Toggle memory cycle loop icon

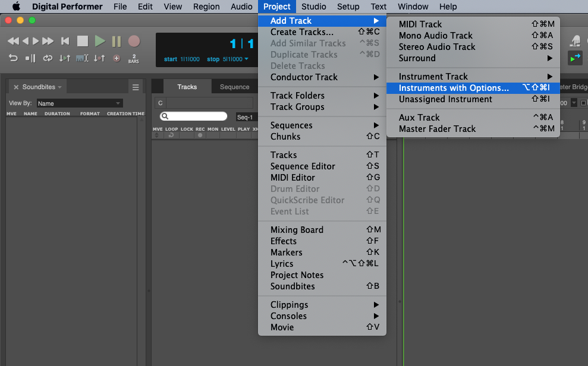[48, 58]
